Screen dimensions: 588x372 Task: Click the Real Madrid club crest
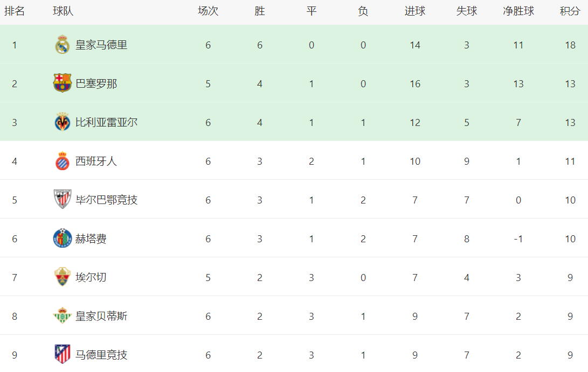click(x=63, y=45)
